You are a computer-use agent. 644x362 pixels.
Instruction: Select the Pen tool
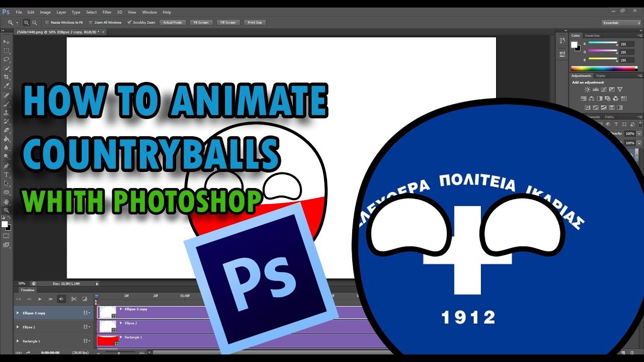7,166
